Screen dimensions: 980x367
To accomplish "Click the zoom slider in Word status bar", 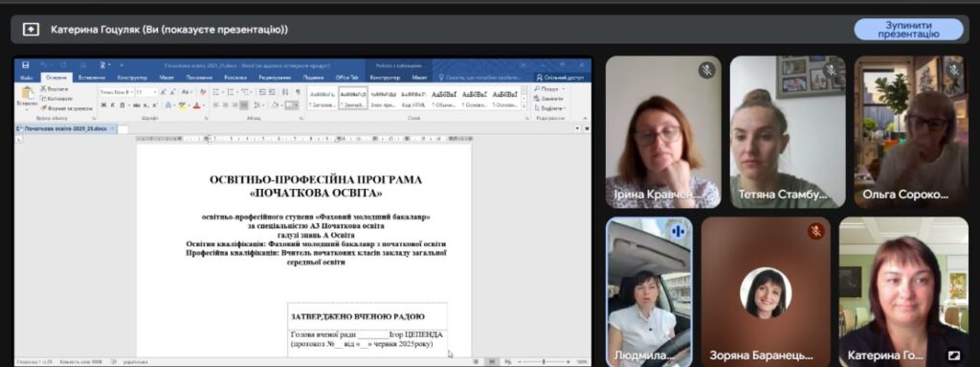I will [545, 362].
